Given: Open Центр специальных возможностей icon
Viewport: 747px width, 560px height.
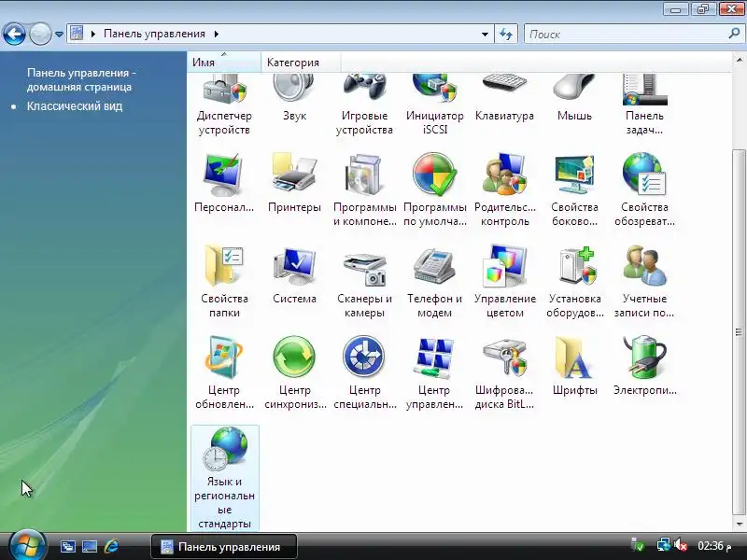Looking at the screenshot, I should click(364, 357).
